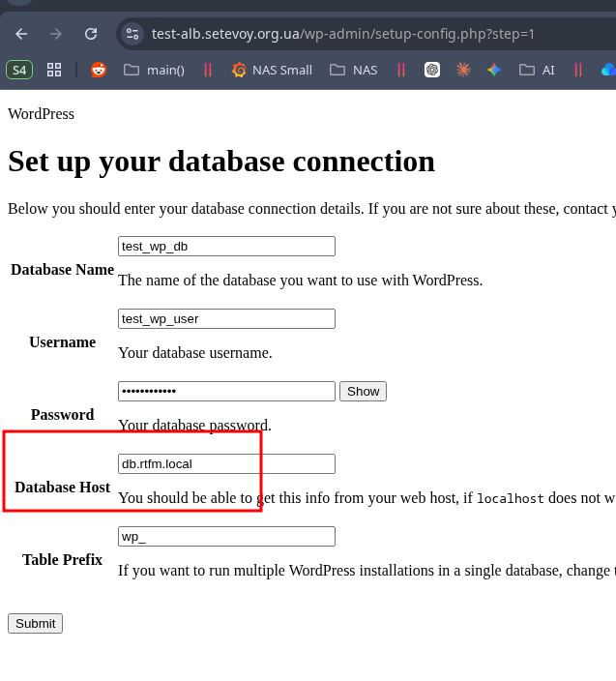Click the browser back arrow
This screenshot has height=681, width=616.
click(x=21, y=34)
